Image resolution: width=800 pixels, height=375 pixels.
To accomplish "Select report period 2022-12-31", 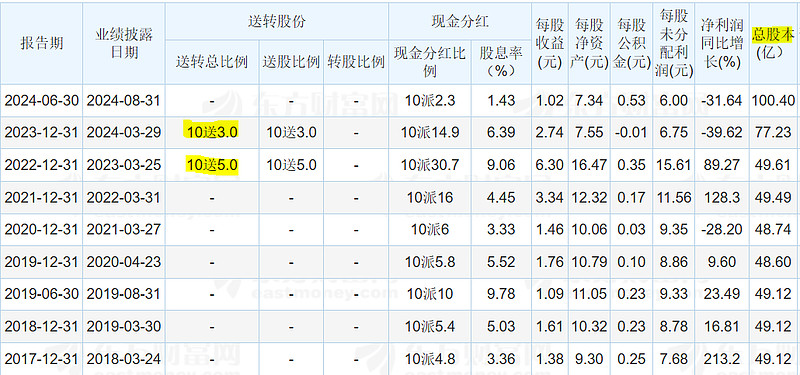I will tap(42, 165).
